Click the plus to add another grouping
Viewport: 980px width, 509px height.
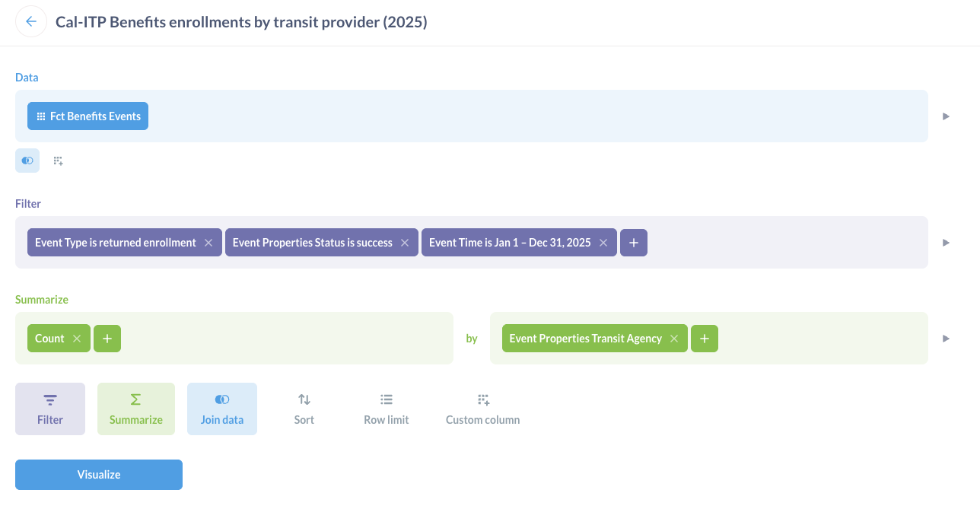[x=704, y=338]
